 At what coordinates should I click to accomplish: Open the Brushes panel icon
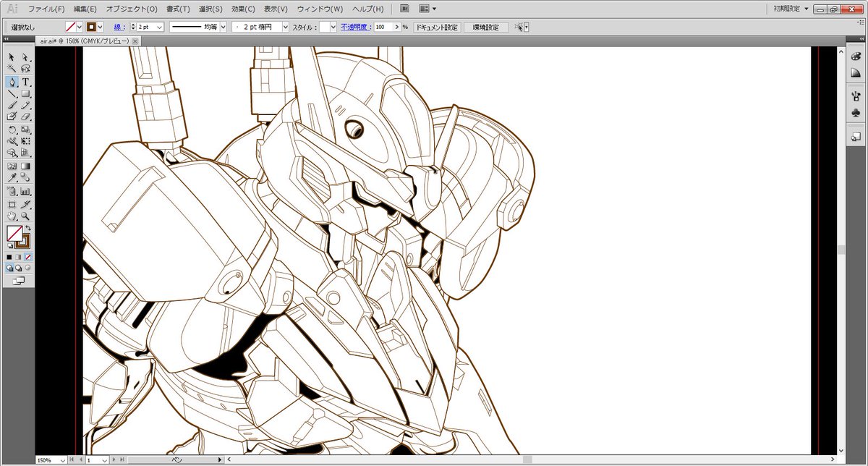[x=856, y=96]
